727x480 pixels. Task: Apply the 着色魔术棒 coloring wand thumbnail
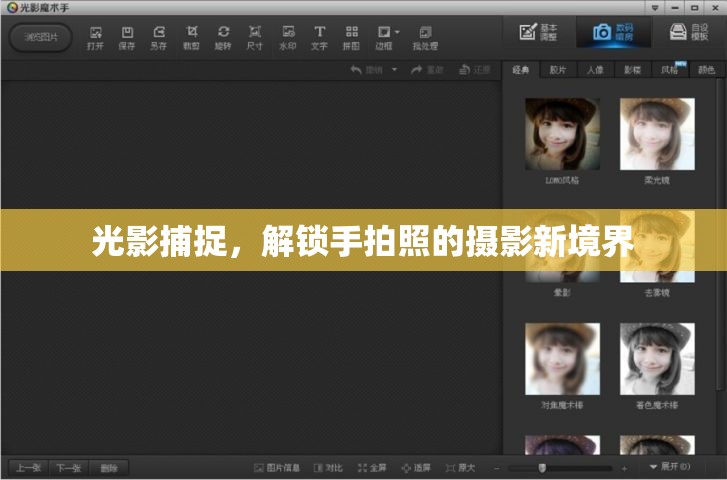pyautogui.click(x=657, y=359)
